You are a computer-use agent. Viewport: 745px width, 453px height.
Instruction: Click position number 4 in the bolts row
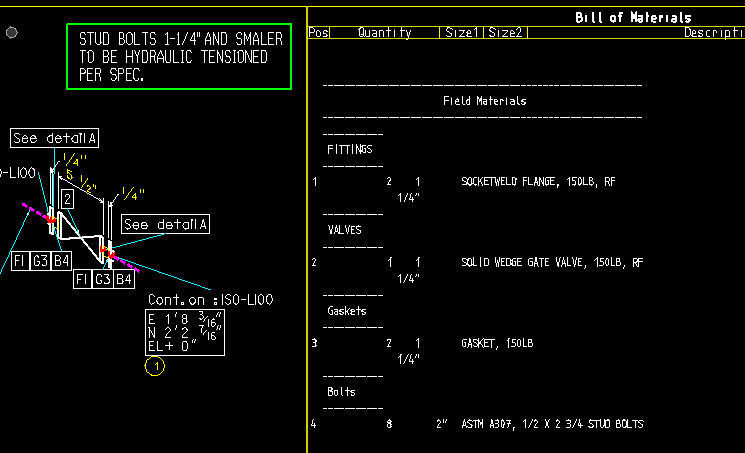coord(314,424)
